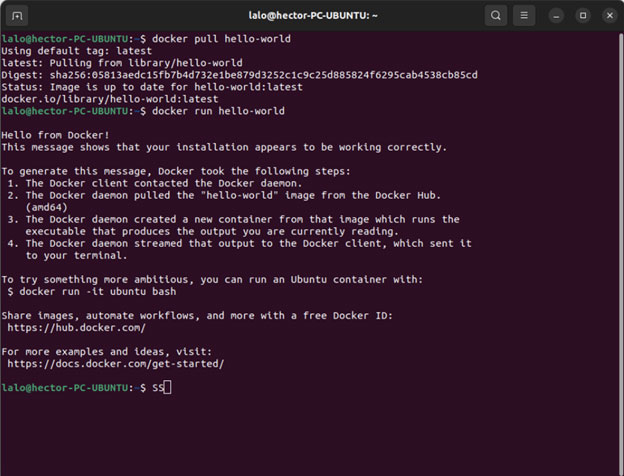Click the window title lalo@hector-PC-UBUNTU: ~
Viewport: 624px width, 476px height.
(x=313, y=16)
